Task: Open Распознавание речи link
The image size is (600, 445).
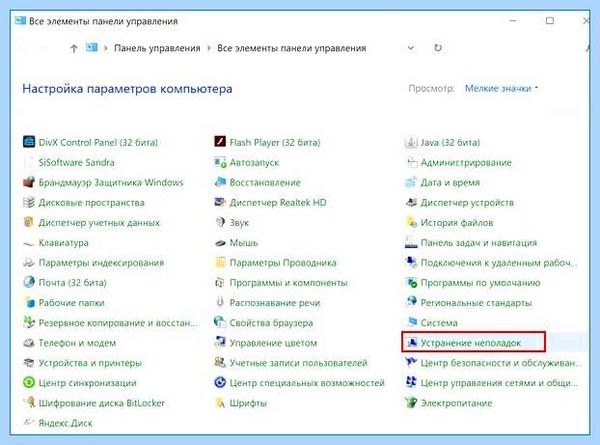Action: pyautogui.click(x=275, y=303)
